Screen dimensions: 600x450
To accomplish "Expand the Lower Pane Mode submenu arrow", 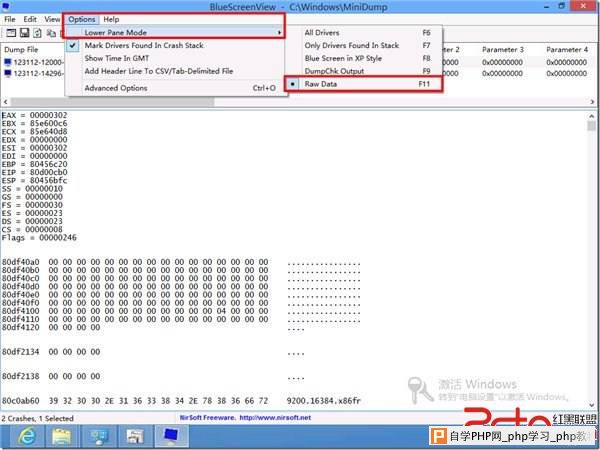I will coord(280,33).
